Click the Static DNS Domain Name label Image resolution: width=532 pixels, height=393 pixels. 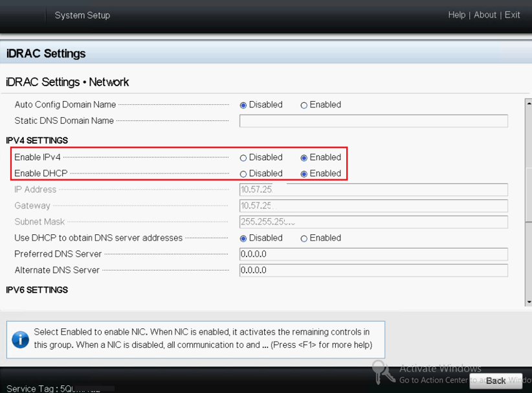(x=64, y=120)
